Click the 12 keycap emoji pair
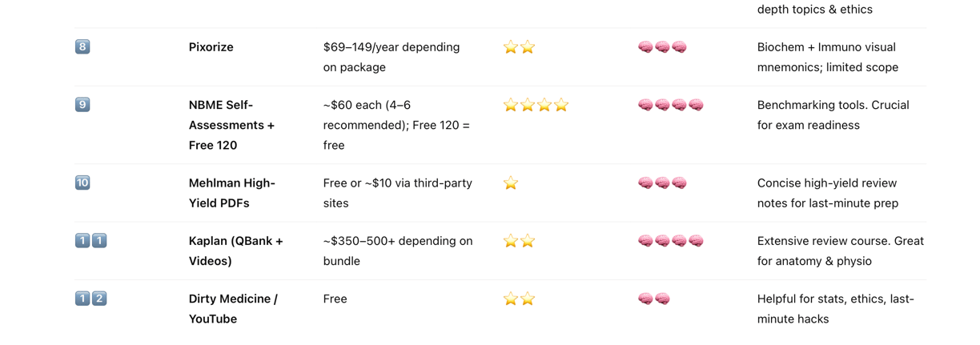Viewport: 980px width, 345px height. (90, 298)
